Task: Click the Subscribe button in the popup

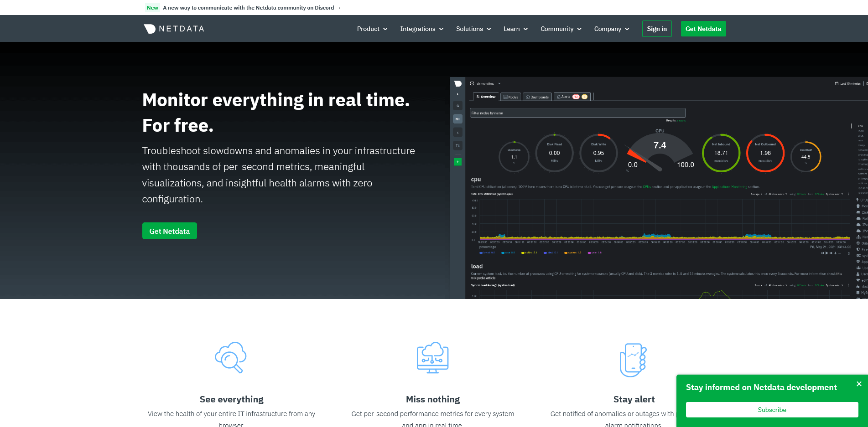Action: click(772, 410)
